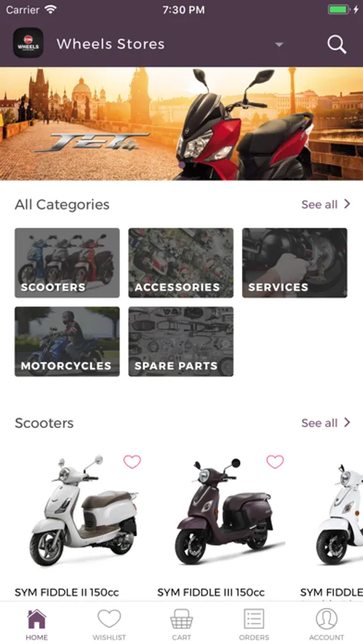
Task: Expand the Wheels Stores dropdown arrow
Action: (279, 44)
